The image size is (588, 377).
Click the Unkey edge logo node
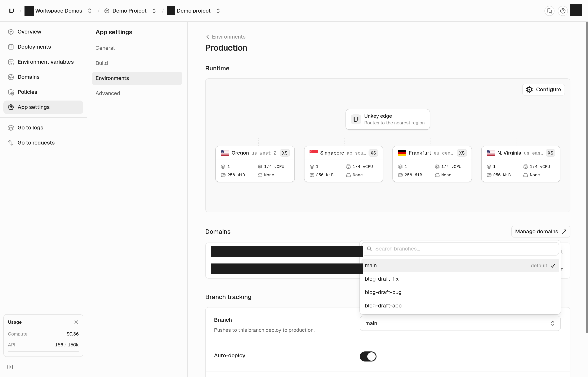tap(356, 119)
